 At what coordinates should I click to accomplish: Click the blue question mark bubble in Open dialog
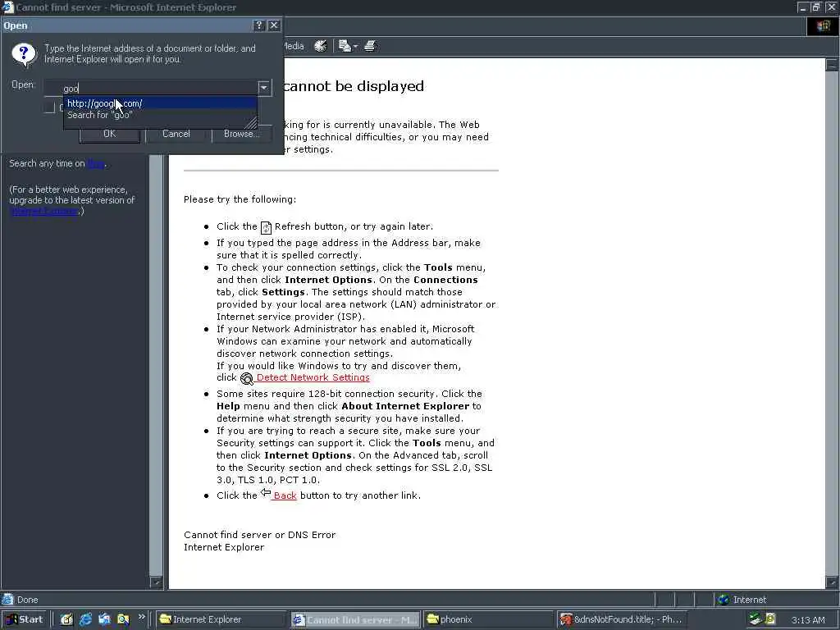click(x=24, y=54)
